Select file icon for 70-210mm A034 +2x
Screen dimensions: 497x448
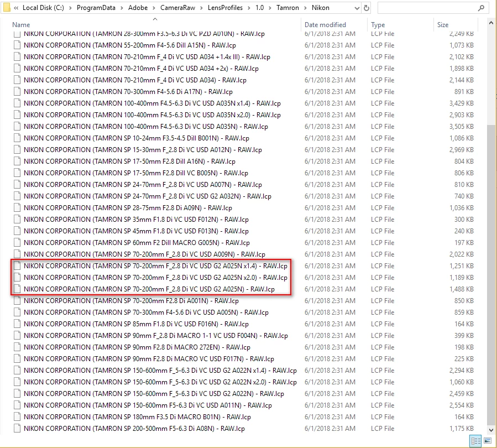pos(17,68)
